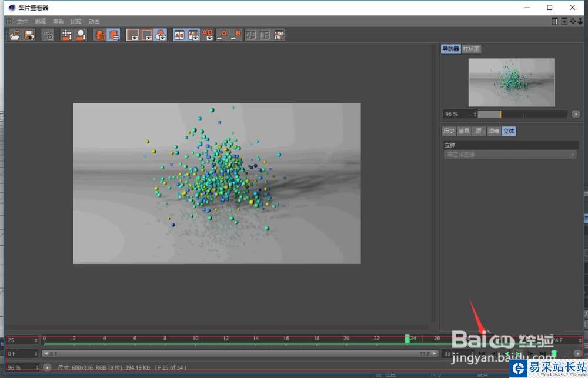Open the stereo image mode dropdown

tap(510, 155)
